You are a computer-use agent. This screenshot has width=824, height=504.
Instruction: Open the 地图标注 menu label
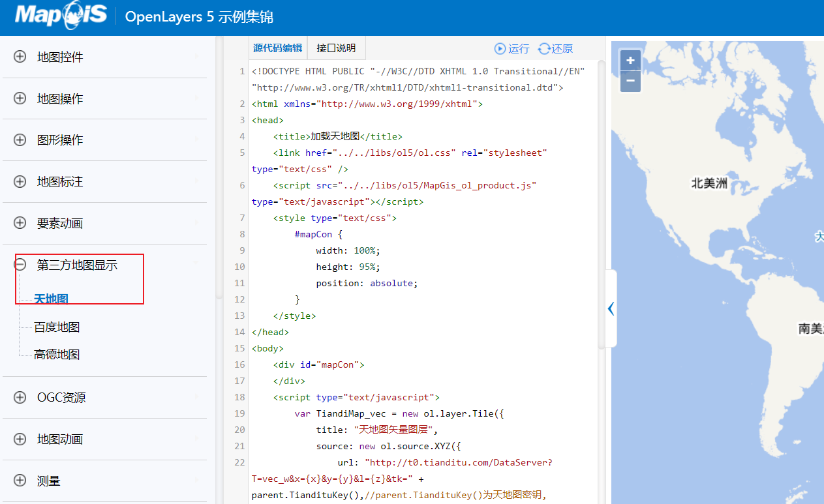[x=60, y=181]
